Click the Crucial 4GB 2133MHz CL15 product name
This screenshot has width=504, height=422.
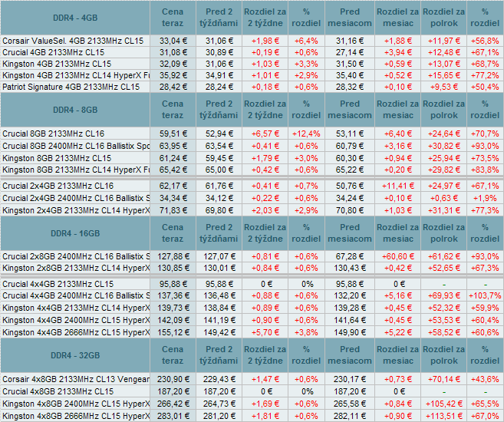coord(54,52)
